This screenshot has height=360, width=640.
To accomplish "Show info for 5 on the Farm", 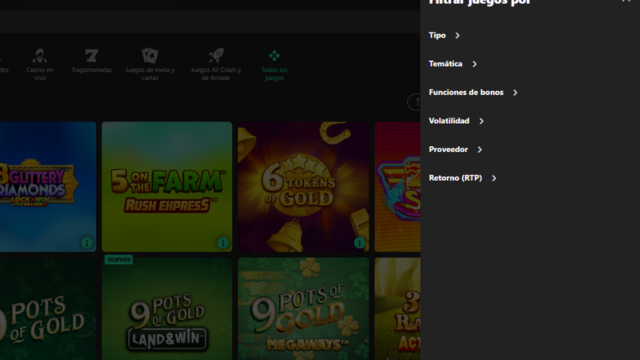I will (223, 243).
